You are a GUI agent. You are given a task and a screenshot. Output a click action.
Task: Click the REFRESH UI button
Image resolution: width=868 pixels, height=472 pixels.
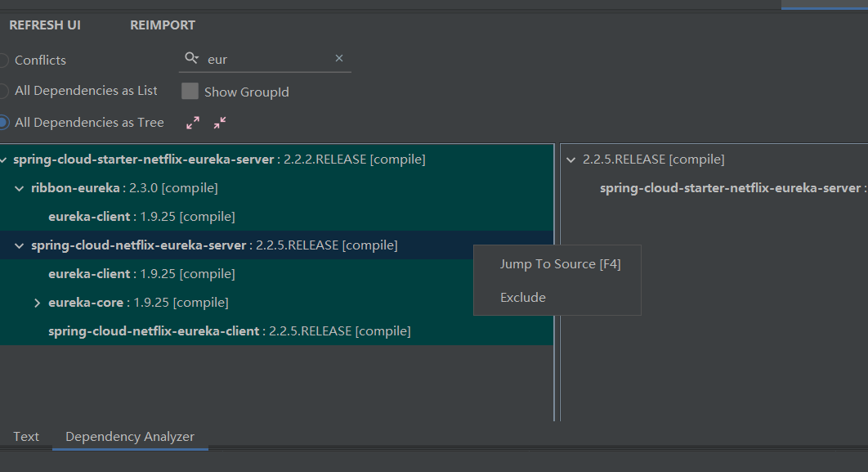45,25
